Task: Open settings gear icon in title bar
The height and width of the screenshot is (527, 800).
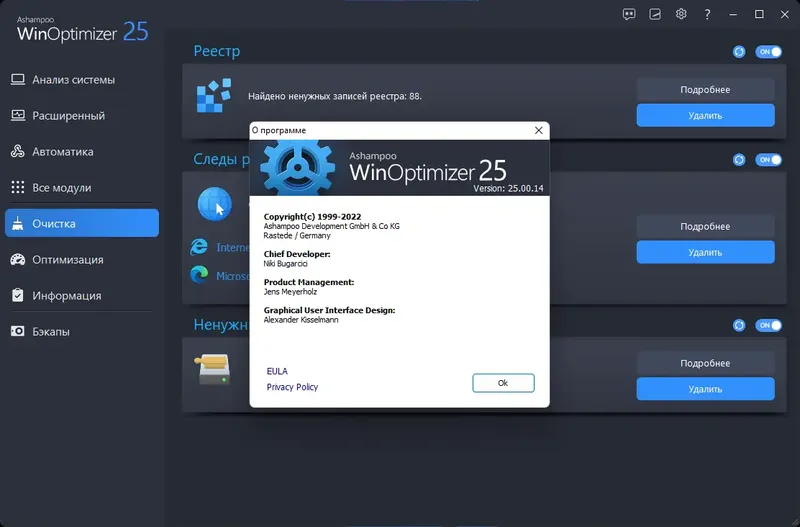Action: pos(681,14)
